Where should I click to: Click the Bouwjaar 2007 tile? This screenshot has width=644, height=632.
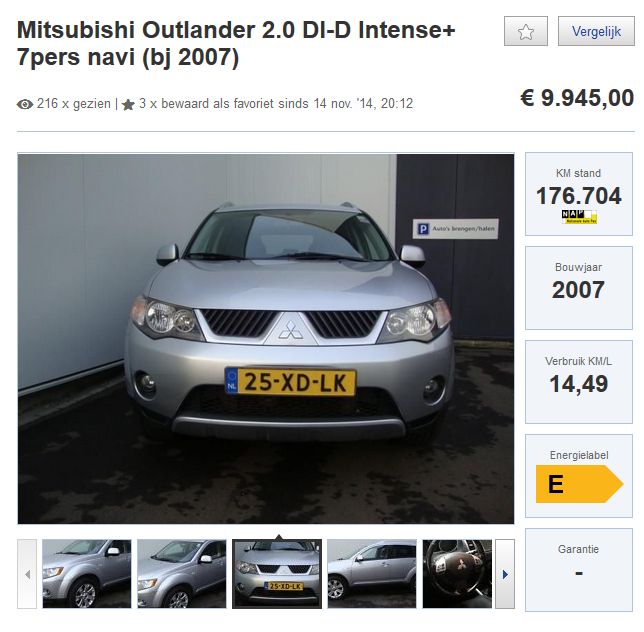click(579, 288)
